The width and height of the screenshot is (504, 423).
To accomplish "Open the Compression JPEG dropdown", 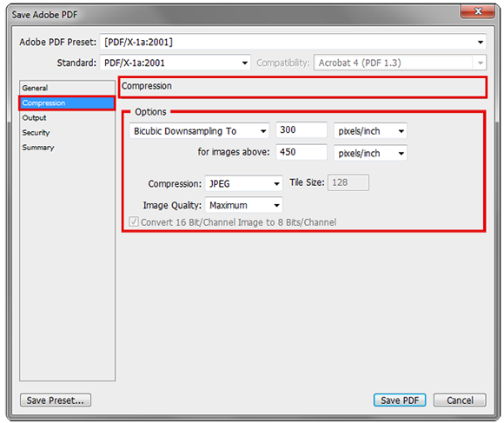I will coord(243,183).
